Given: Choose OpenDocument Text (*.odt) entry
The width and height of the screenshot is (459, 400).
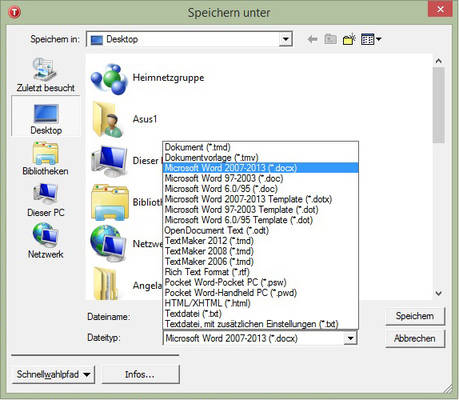Looking at the screenshot, I should (x=261, y=230).
